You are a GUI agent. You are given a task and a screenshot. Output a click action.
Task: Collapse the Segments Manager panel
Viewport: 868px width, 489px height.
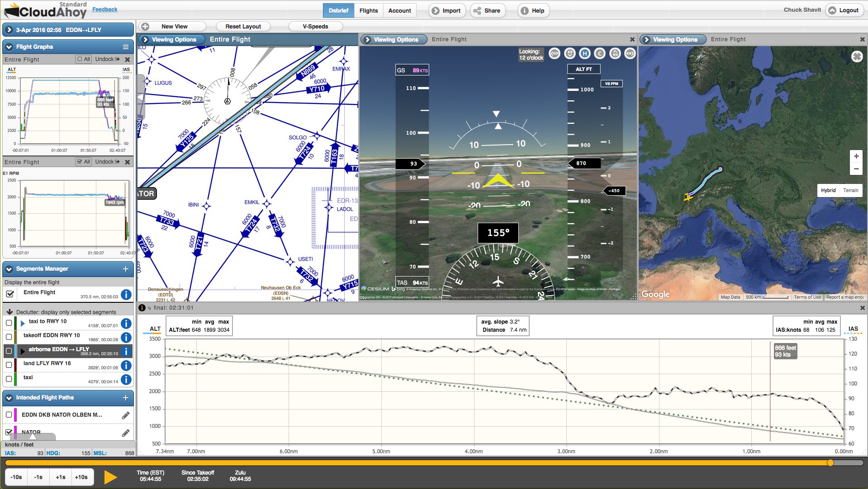click(9, 269)
